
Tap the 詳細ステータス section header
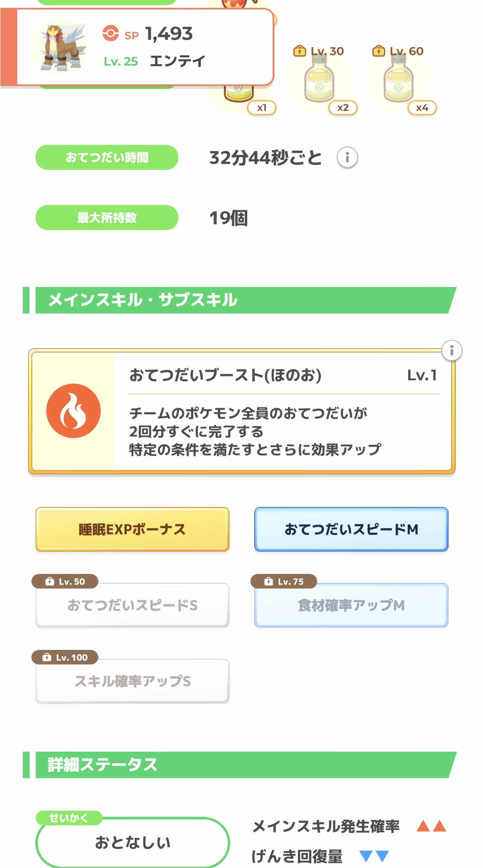pos(240,765)
